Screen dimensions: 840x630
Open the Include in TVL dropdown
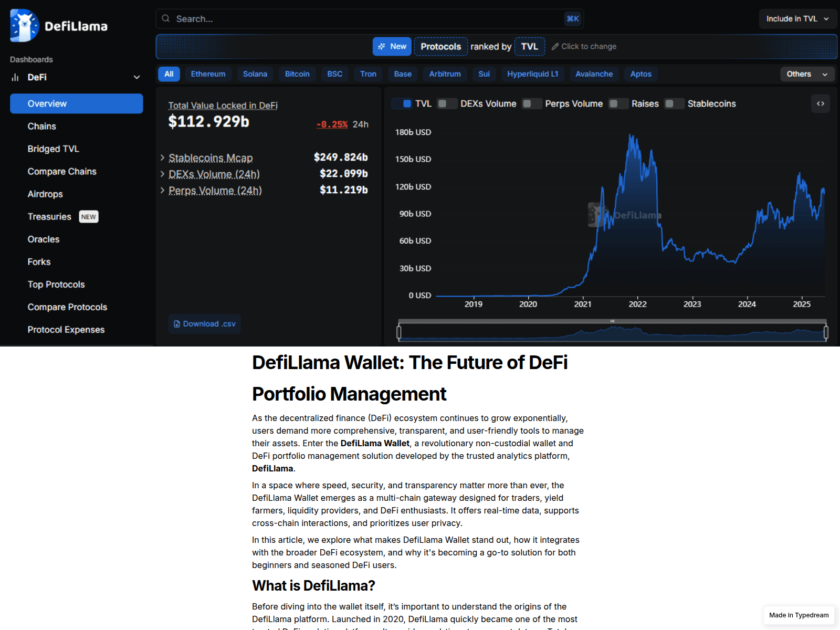coord(797,19)
